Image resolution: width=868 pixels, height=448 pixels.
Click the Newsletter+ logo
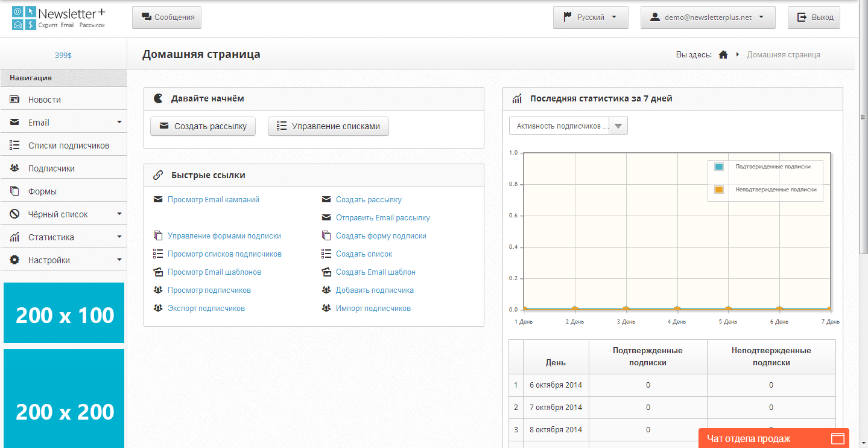59,18
